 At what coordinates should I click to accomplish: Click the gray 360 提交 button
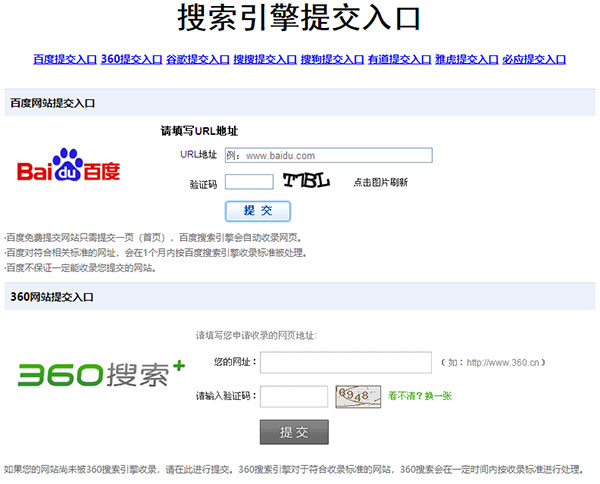[x=294, y=432]
